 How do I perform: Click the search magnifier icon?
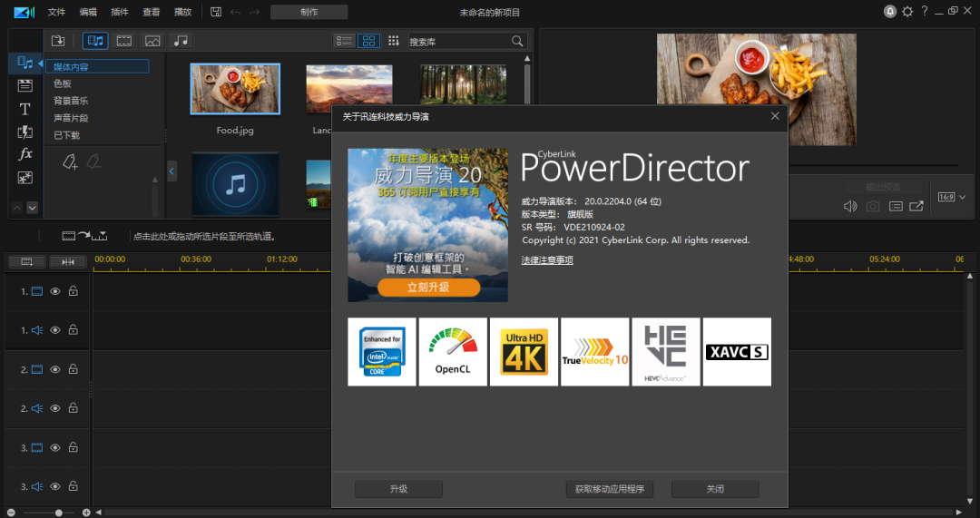coord(517,41)
